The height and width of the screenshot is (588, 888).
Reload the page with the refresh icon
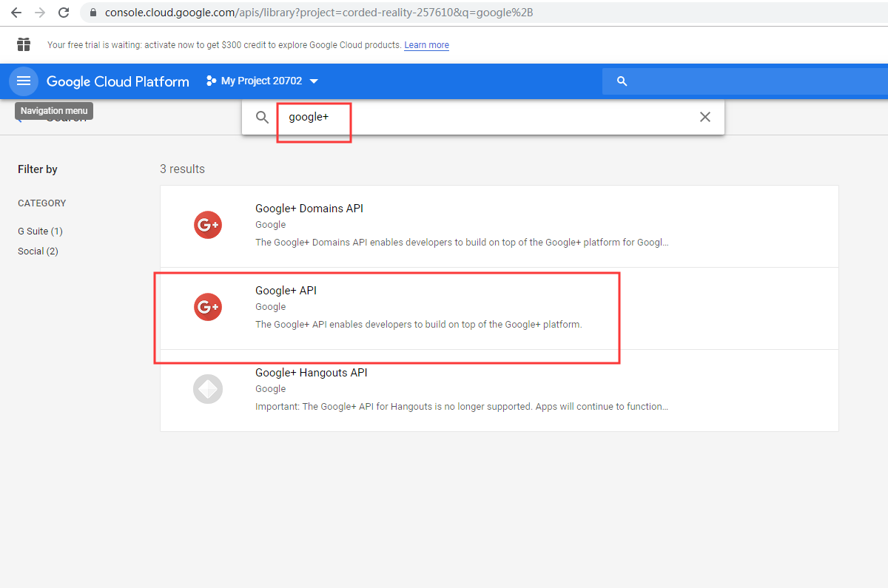64,13
